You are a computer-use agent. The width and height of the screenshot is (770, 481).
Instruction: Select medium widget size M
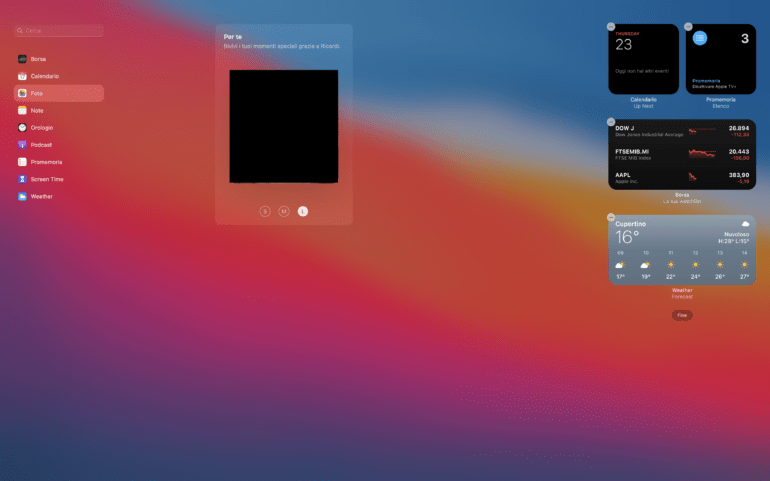(x=284, y=211)
